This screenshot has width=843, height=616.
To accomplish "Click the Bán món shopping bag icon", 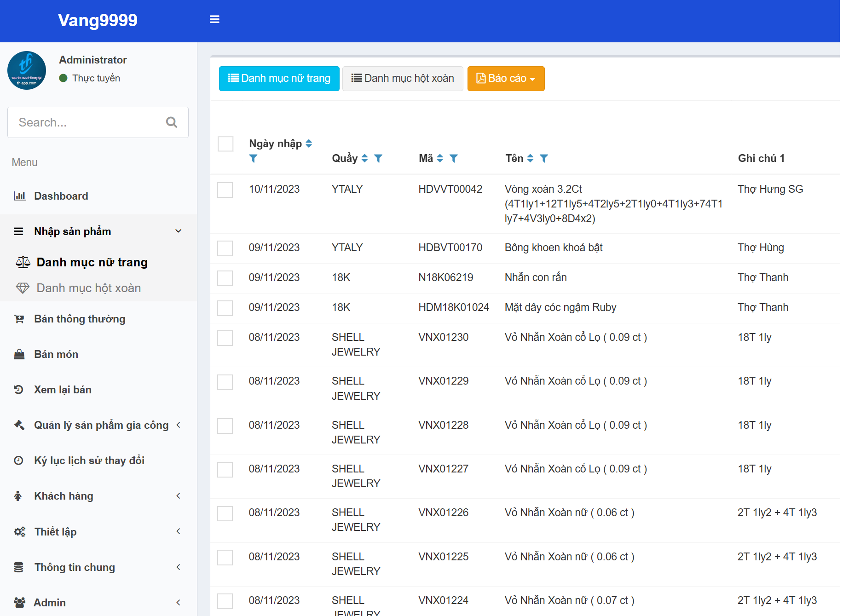I will (x=19, y=354).
